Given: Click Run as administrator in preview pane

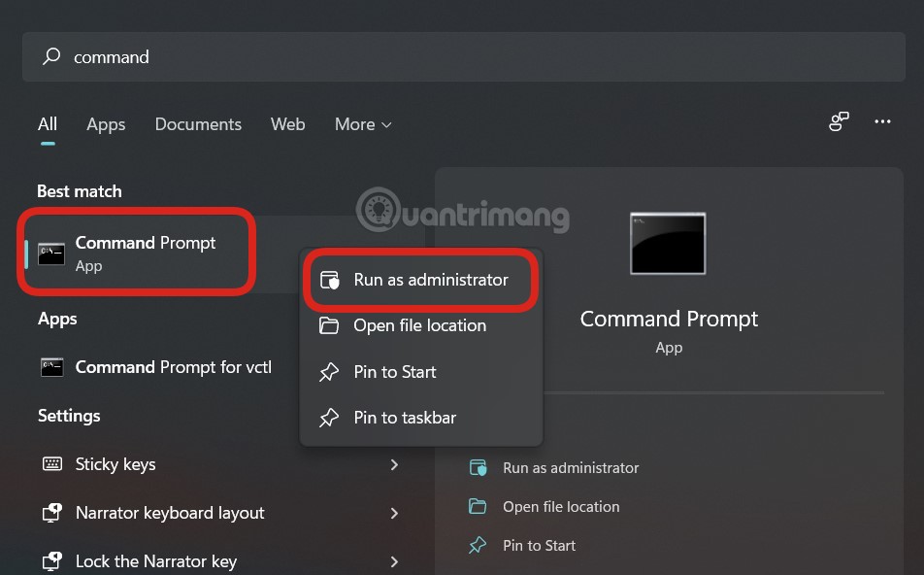Looking at the screenshot, I should pyautogui.click(x=571, y=467).
